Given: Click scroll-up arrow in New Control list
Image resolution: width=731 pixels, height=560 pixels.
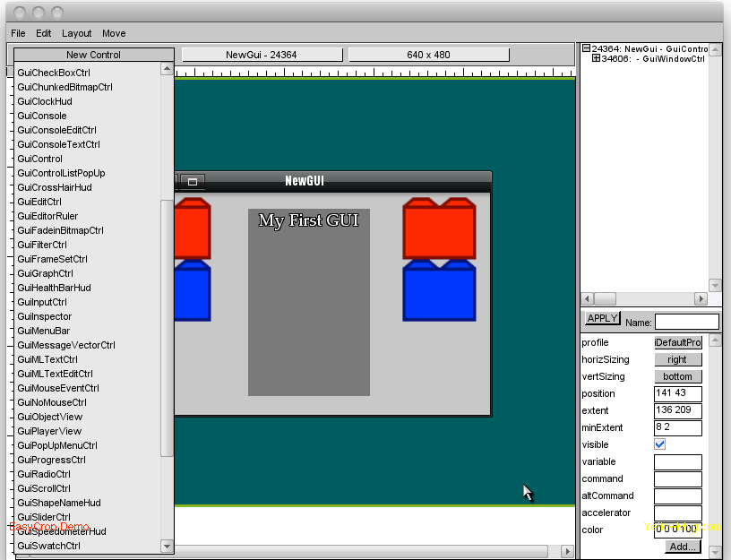Looking at the screenshot, I should (167, 69).
